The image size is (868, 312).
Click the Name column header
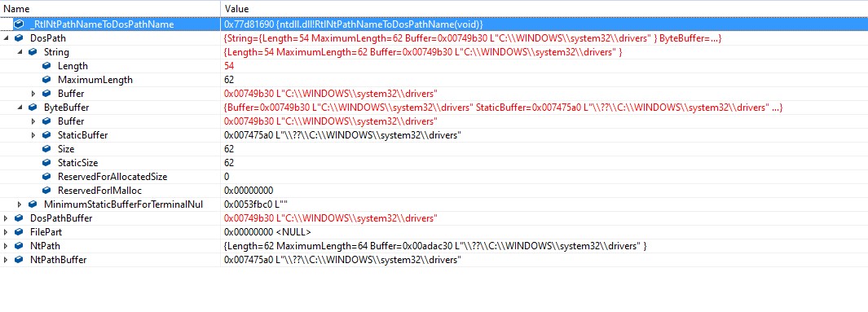110,9
